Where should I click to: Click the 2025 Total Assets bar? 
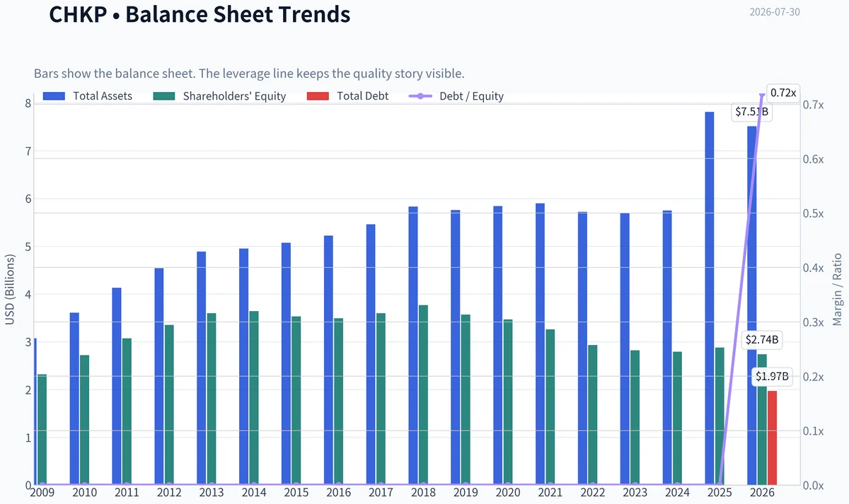(710, 298)
